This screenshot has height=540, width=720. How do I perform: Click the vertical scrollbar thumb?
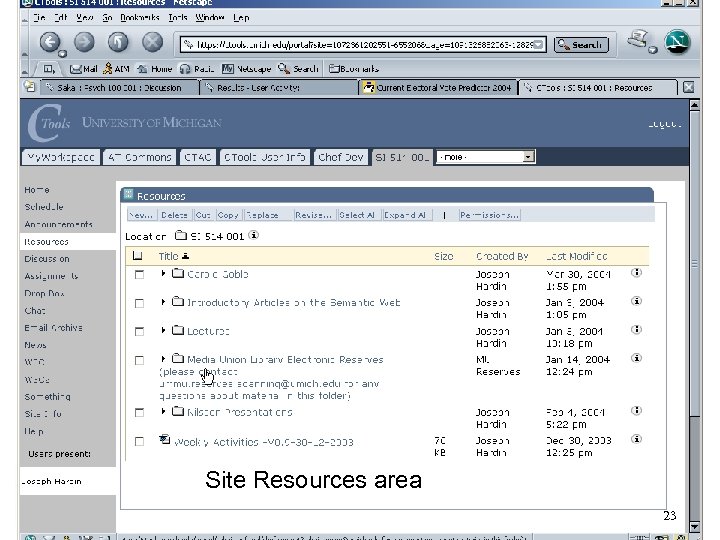pyautogui.click(x=695, y=264)
